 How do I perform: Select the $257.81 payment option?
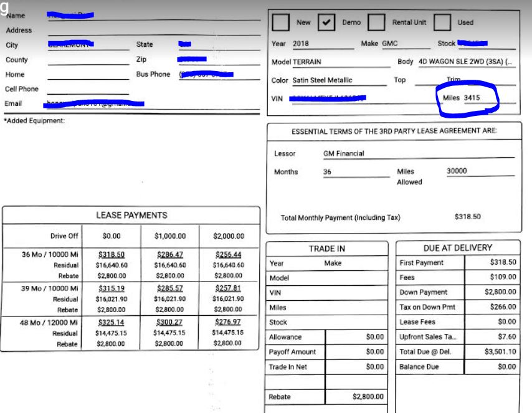(228, 288)
